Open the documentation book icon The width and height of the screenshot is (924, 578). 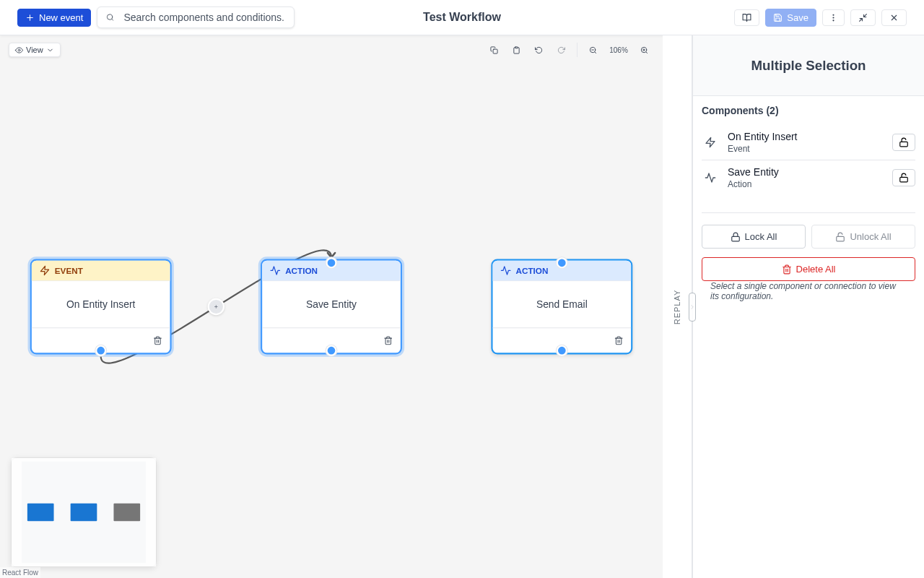coord(746,17)
